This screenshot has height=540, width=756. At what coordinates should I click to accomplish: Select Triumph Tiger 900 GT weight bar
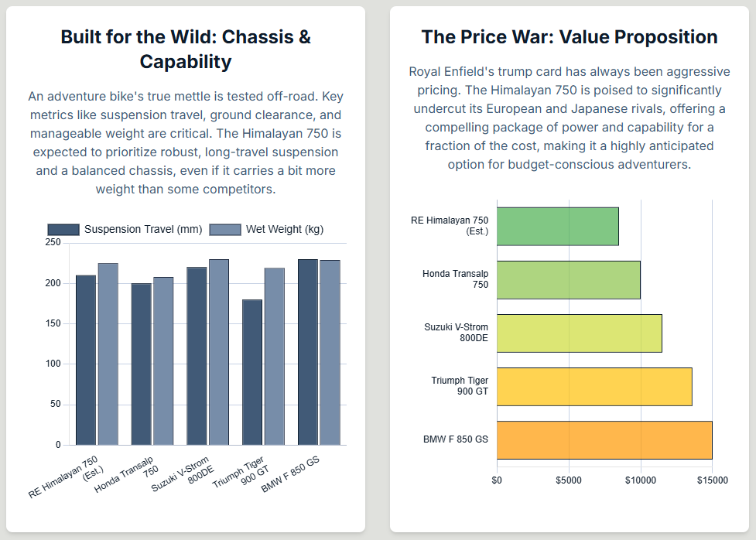point(274,356)
